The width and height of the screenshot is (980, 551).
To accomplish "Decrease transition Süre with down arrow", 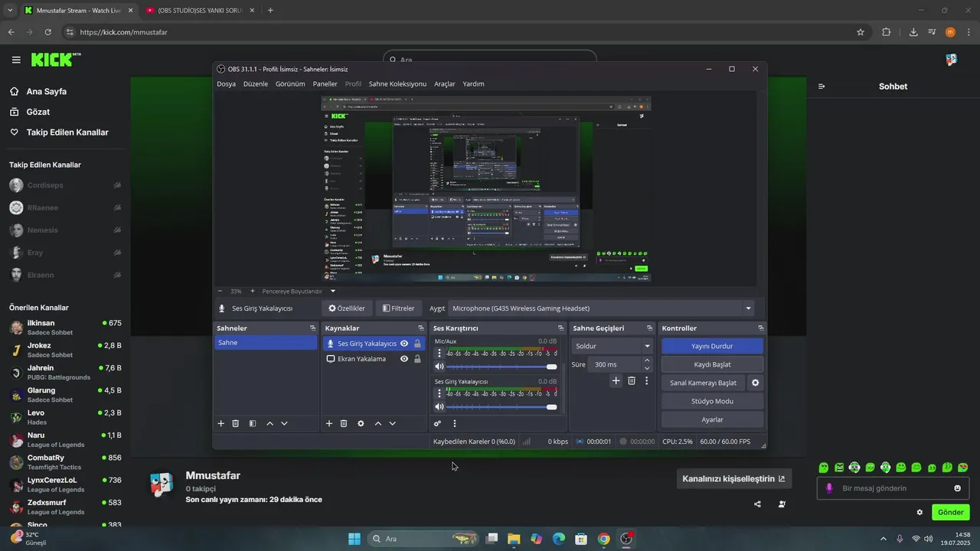I will point(647,368).
